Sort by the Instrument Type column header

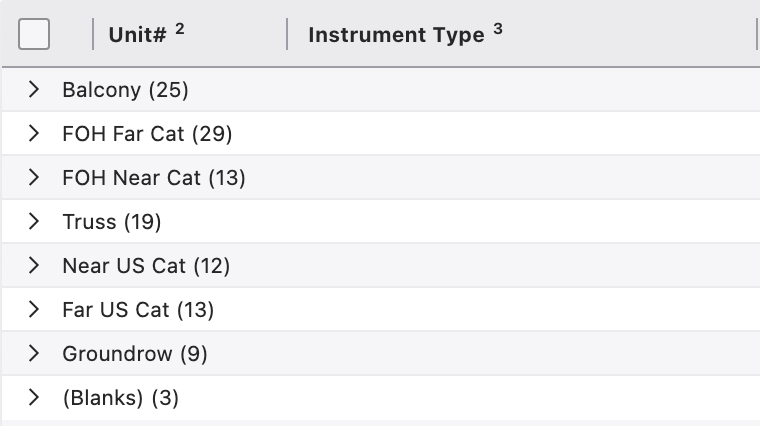pos(396,35)
